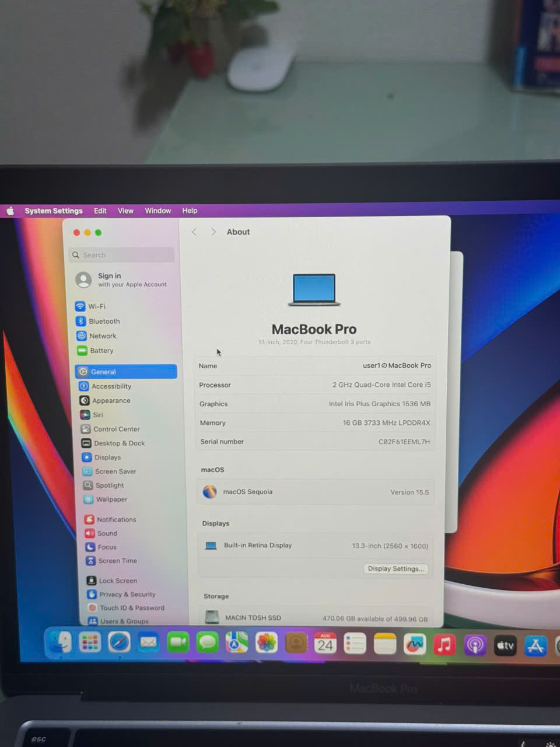Open Screen Time settings
The image size is (560, 747).
(112, 560)
